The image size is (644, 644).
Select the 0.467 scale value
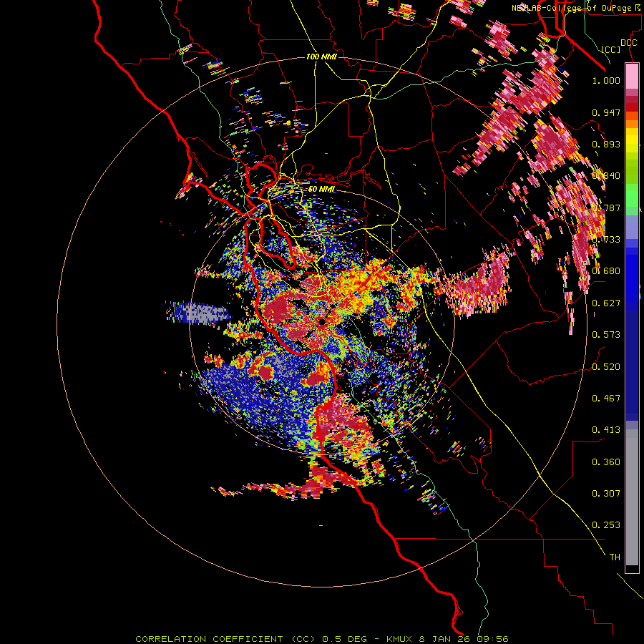coord(606,398)
